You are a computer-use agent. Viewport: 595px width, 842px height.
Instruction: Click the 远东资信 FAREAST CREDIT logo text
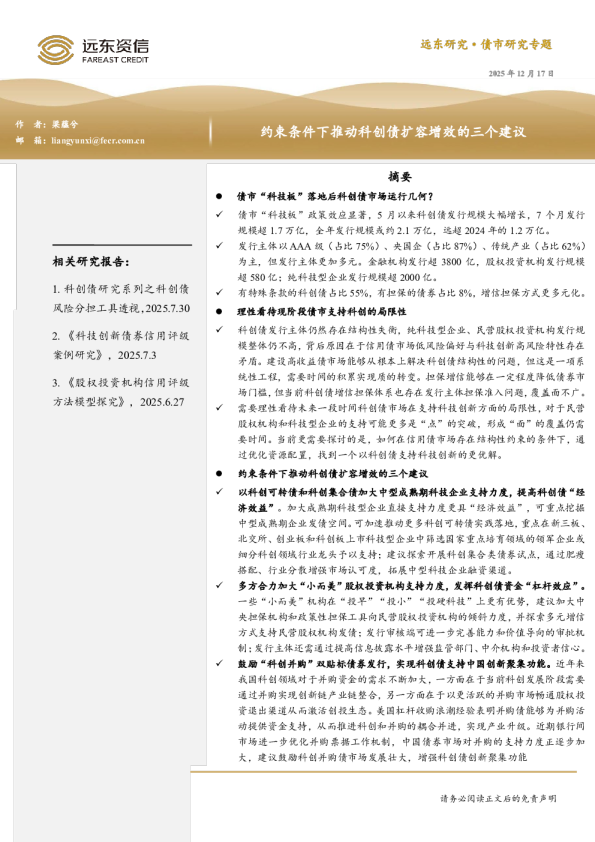coord(115,51)
